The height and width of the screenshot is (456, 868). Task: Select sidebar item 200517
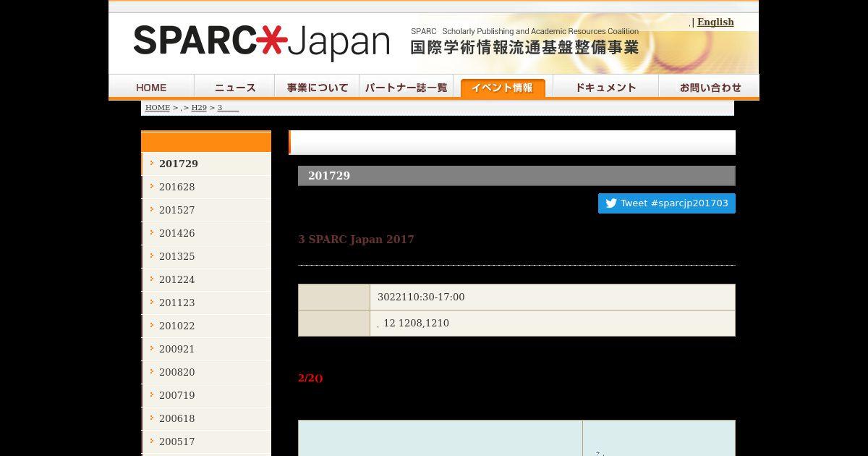click(x=206, y=442)
